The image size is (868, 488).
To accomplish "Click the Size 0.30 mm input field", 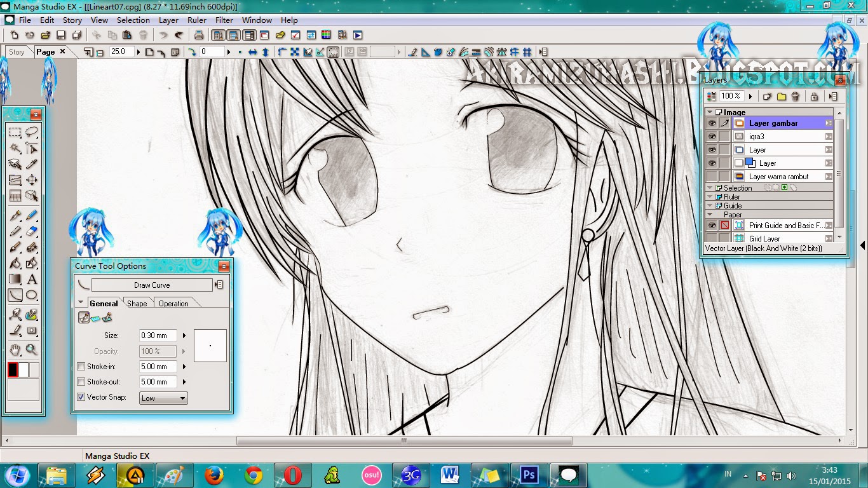I will point(158,335).
